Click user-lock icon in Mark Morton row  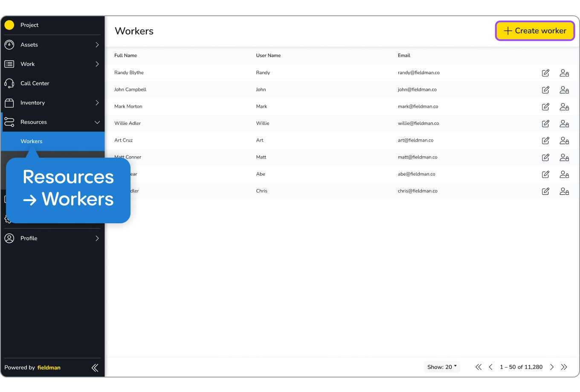tap(564, 107)
